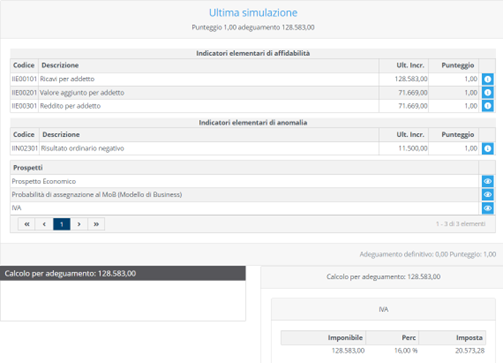Image resolution: width=503 pixels, height=363 pixels.
Task: Click Prospetto Economico row text
Action: tap(44, 181)
